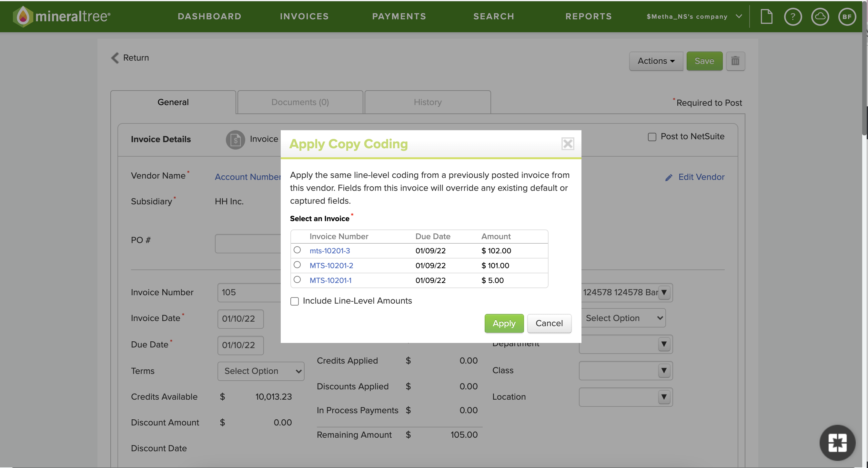Check Post to NetSuite checkbox
Image resolution: width=868 pixels, height=468 pixels.
[x=652, y=137]
